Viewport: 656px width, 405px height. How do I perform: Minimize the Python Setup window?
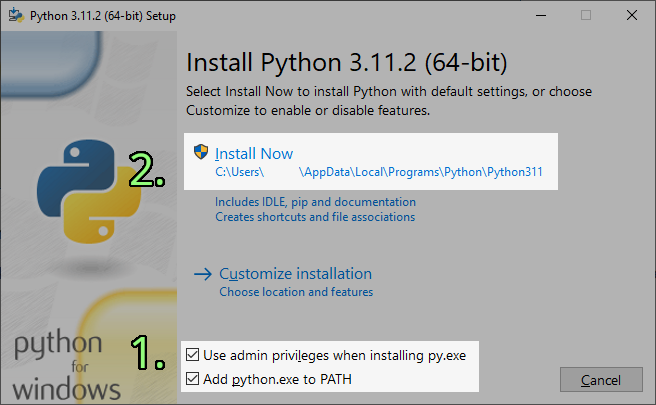pyautogui.click(x=541, y=15)
